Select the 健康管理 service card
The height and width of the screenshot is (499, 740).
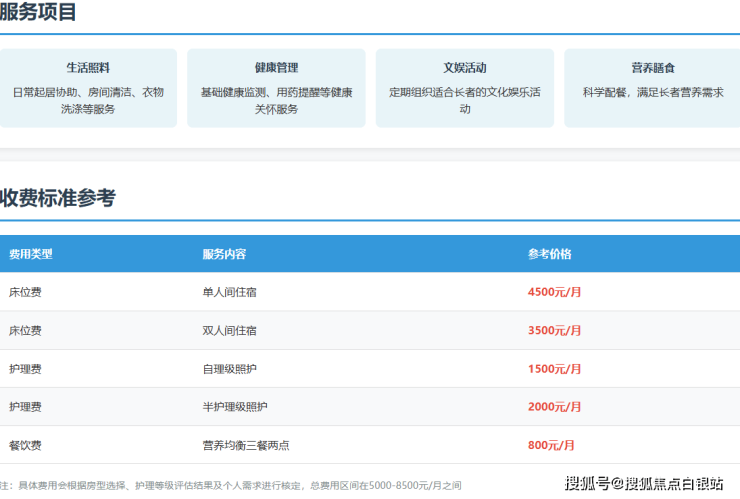276,88
